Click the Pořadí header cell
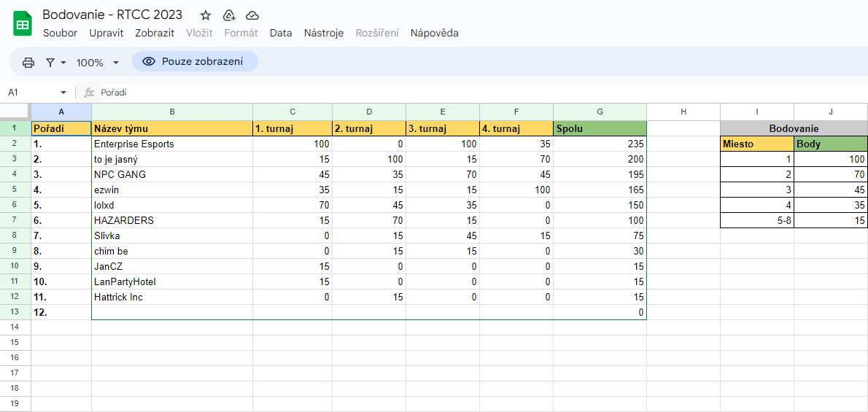Viewport: 868px width, 412px height. click(61, 128)
